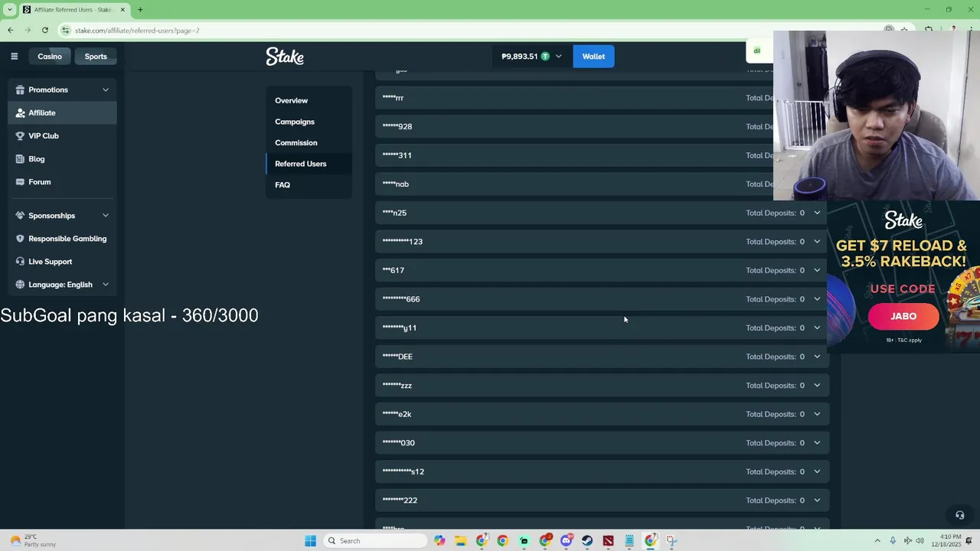Click the browser address bar URL

137,31
